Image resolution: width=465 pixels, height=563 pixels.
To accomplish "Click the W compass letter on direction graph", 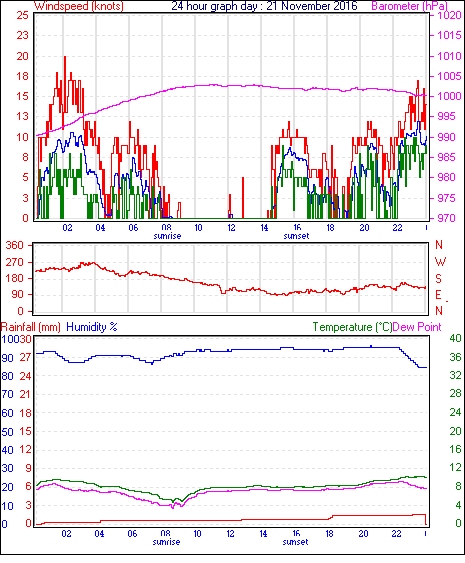I will click(x=440, y=262).
